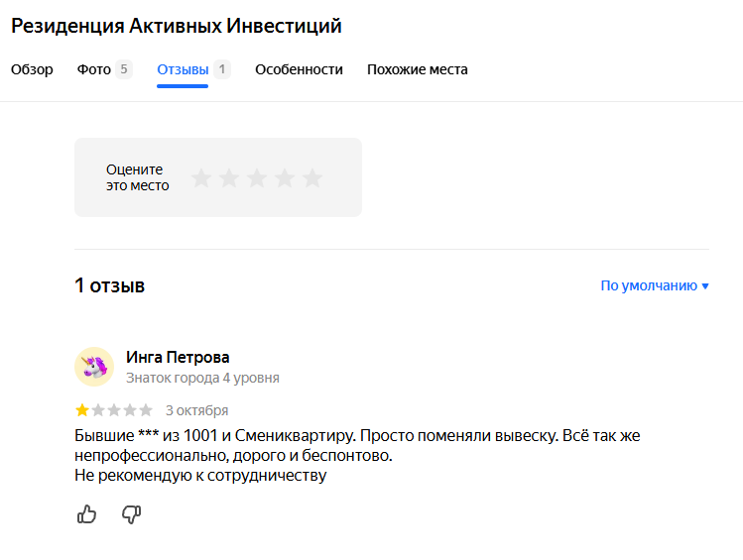Viewport: 743px width, 560px height.
Task: Click the review date 3 октября
Action: [x=196, y=410]
